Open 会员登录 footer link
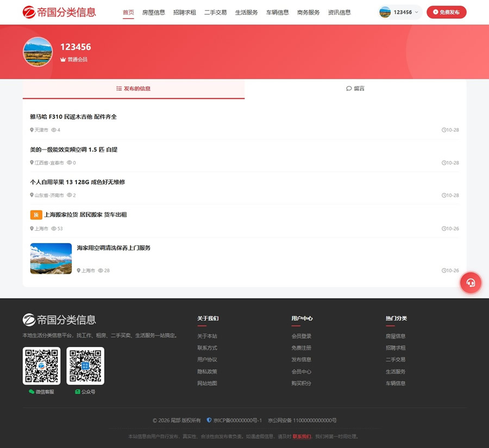The image size is (489, 448). pos(301,336)
